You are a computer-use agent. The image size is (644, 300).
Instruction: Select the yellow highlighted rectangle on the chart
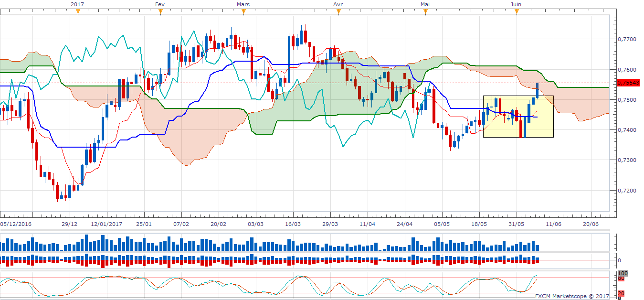(x=518, y=117)
